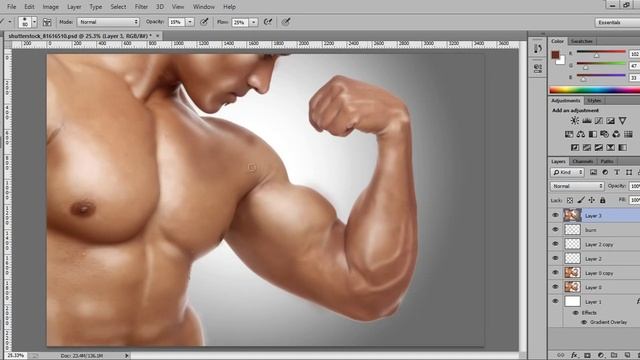Create new adjustment layer icon
The width and height of the screenshot is (640, 360).
pos(601,356)
